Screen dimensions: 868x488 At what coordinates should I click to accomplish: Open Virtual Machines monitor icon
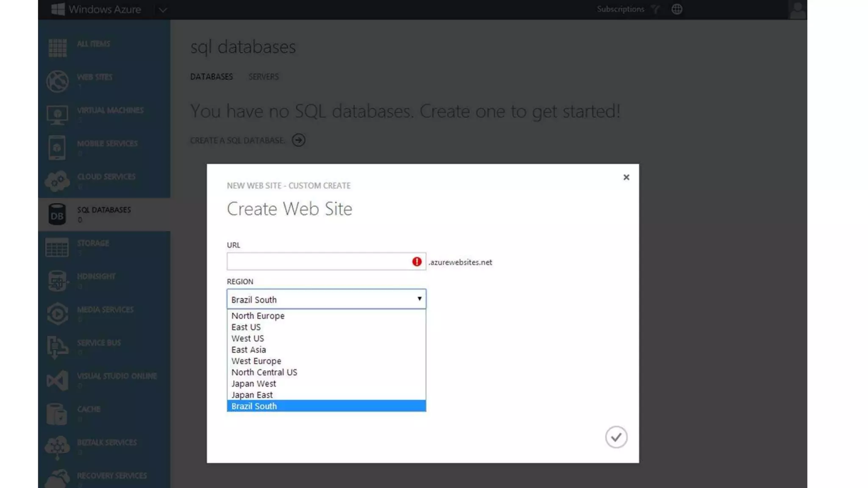[57, 114]
